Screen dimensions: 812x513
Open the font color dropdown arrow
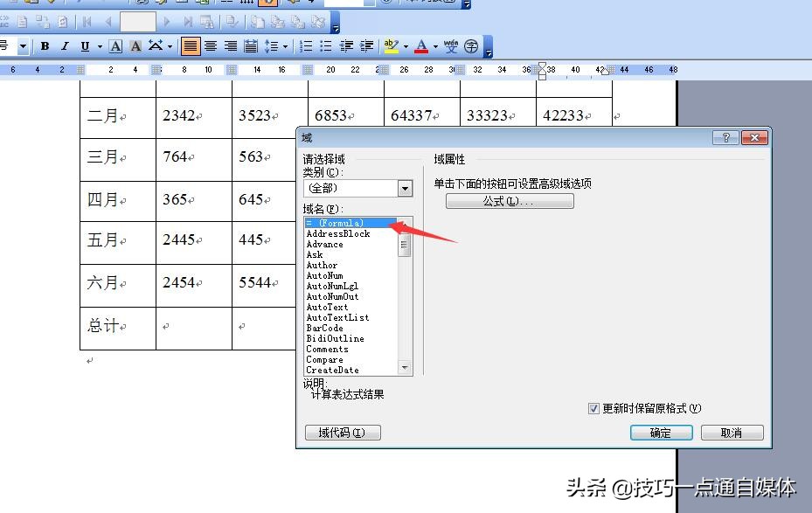(x=435, y=46)
